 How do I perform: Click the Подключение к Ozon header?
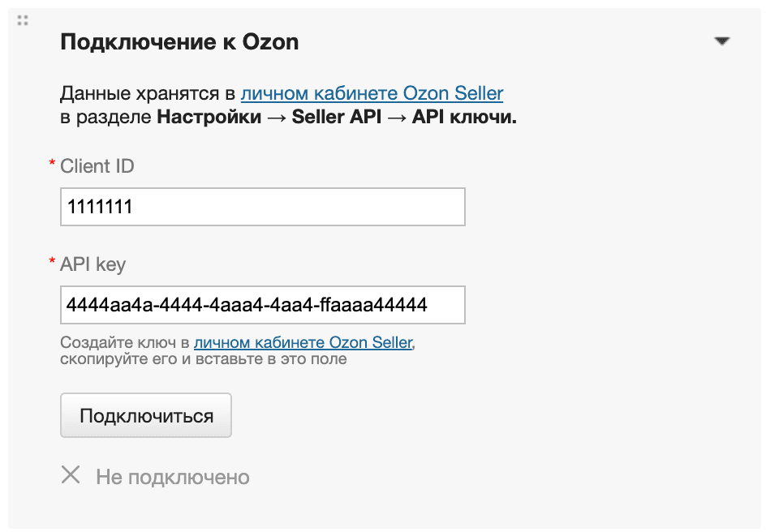pyautogui.click(x=179, y=41)
